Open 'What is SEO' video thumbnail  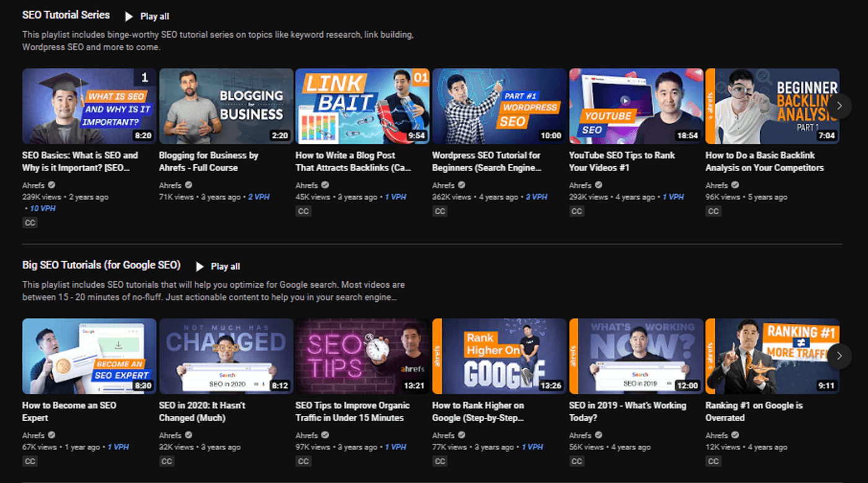[x=89, y=106]
